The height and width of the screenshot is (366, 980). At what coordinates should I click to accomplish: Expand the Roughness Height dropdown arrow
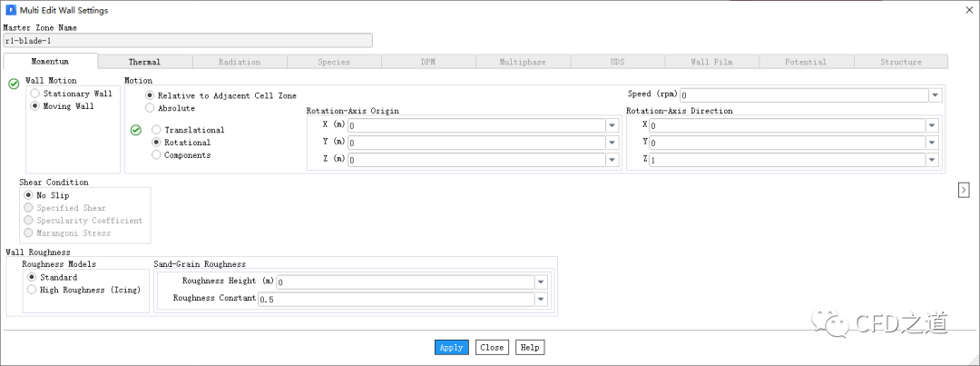(541, 282)
